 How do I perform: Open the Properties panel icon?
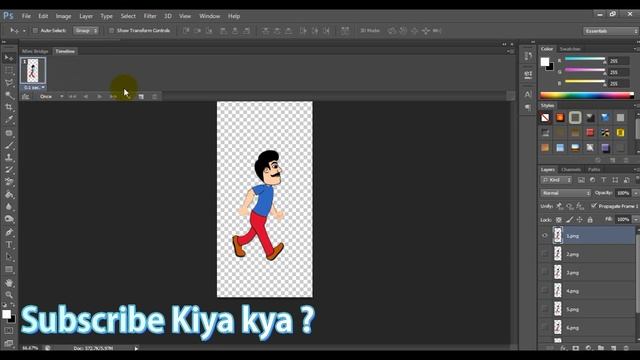coord(528,74)
